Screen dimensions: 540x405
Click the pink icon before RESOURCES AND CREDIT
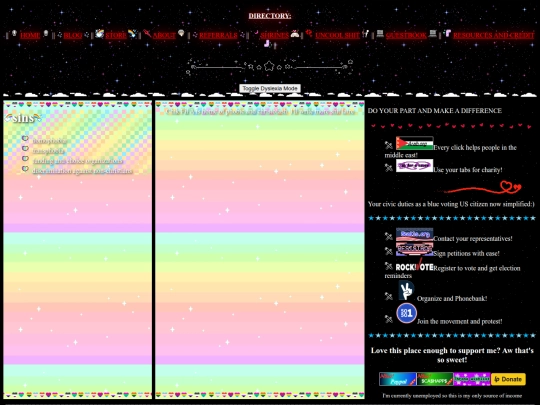tap(447, 33)
